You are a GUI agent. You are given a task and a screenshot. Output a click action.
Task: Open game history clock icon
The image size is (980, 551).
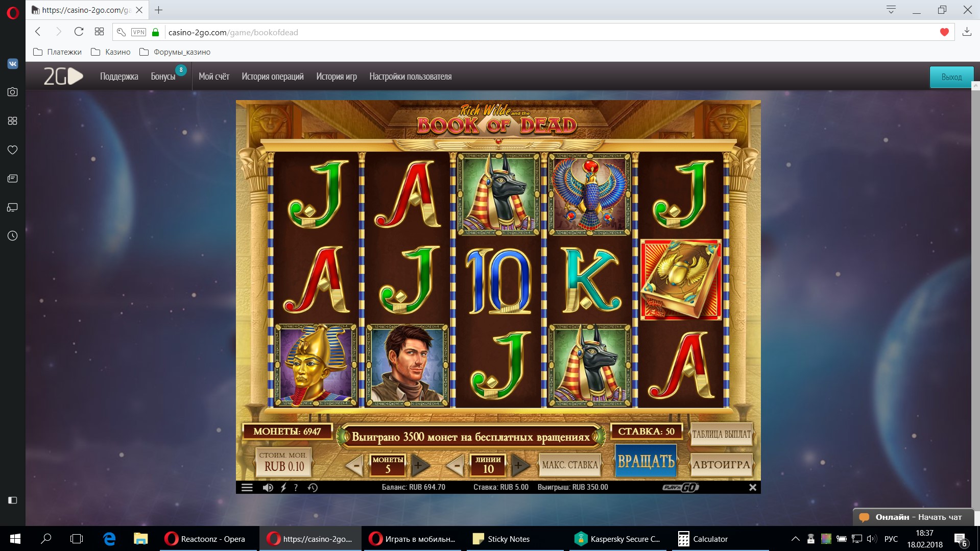tap(313, 488)
